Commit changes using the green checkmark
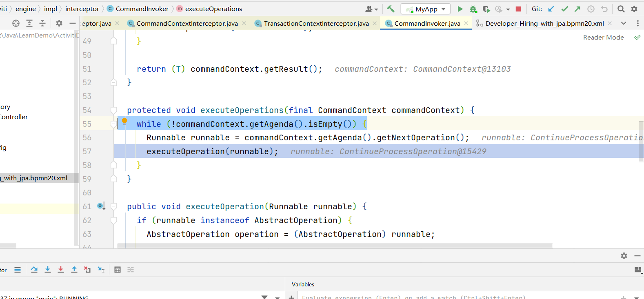644x299 pixels. [x=564, y=9]
